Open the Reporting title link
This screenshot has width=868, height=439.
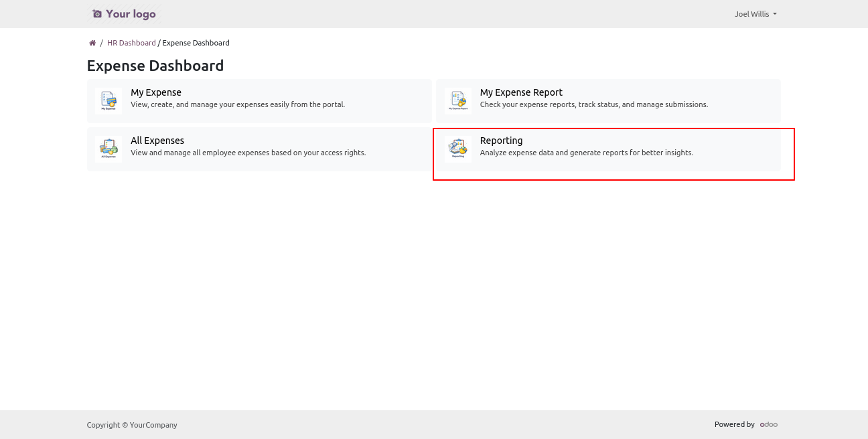(501, 141)
